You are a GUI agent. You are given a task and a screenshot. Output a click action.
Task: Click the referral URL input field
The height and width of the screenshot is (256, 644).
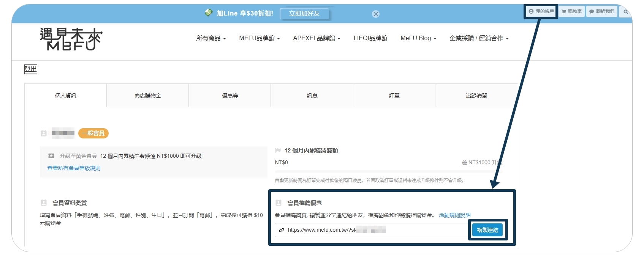tap(372, 230)
